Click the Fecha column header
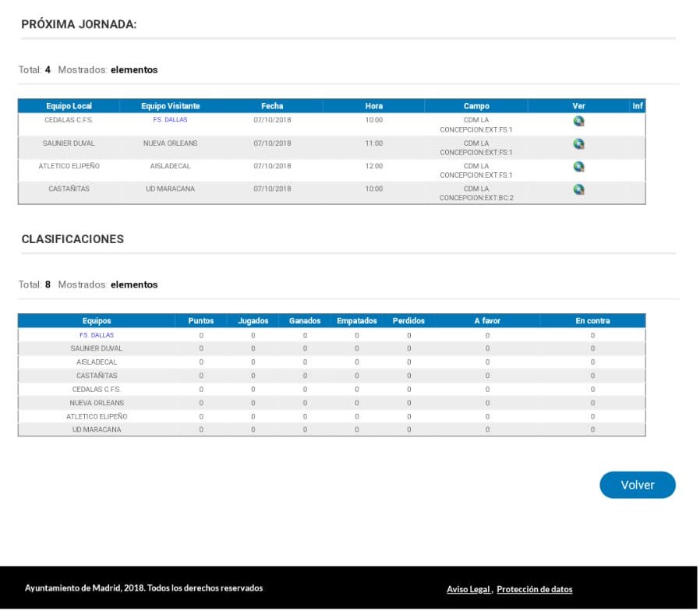The height and width of the screenshot is (611, 700). click(273, 106)
